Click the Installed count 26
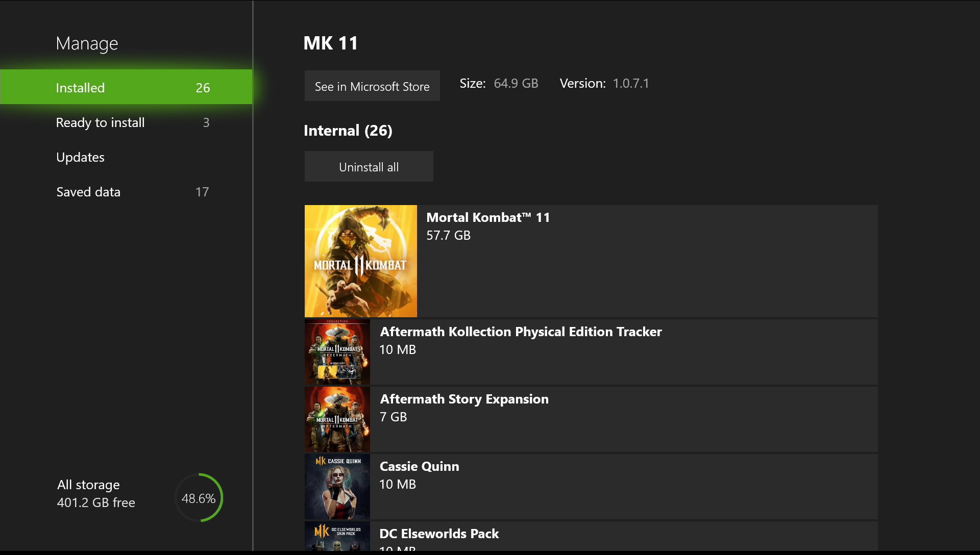The height and width of the screenshot is (555, 980). [203, 88]
